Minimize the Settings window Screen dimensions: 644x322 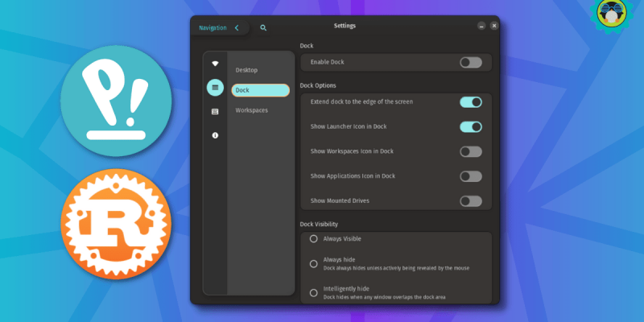(x=481, y=26)
